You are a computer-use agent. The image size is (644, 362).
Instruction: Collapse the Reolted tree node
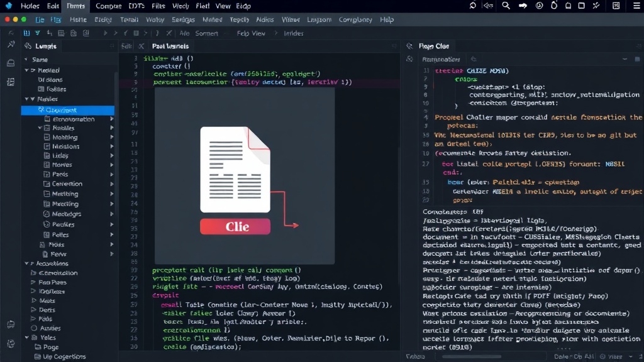[x=26, y=70]
